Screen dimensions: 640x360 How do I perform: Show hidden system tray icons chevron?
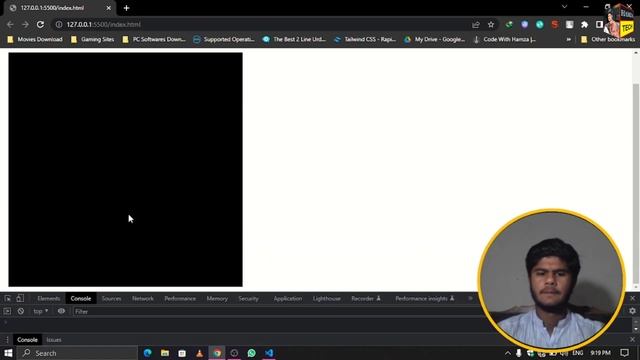[x=507, y=353]
